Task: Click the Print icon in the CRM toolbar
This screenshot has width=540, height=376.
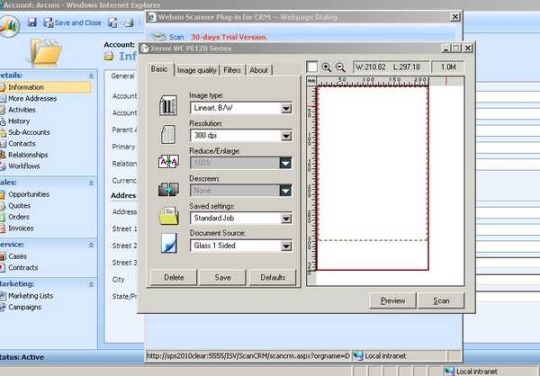Action: coord(129,23)
